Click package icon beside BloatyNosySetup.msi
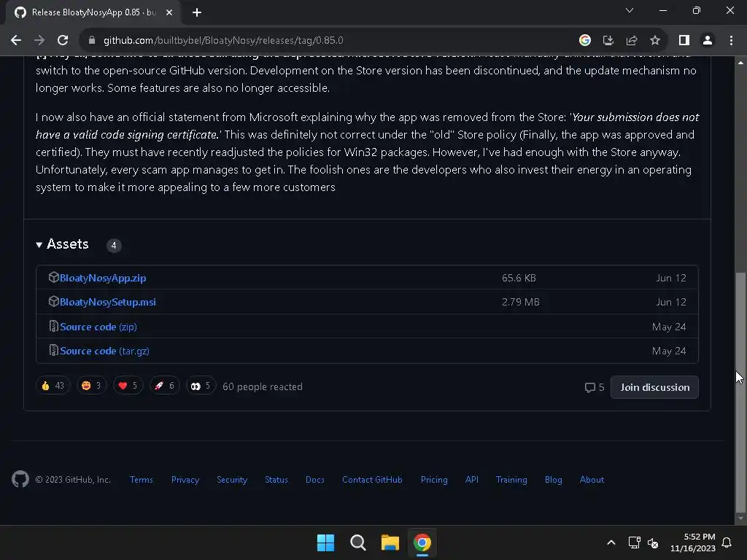The image size is (747, 560). (53, 301)
